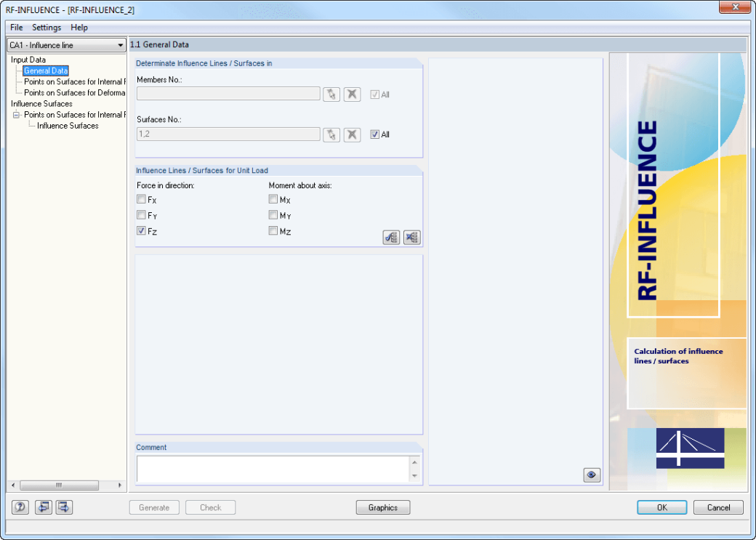Click the Input Data tree heading
Viewport: 756px width, 540px height.
[x=28, y=60]
